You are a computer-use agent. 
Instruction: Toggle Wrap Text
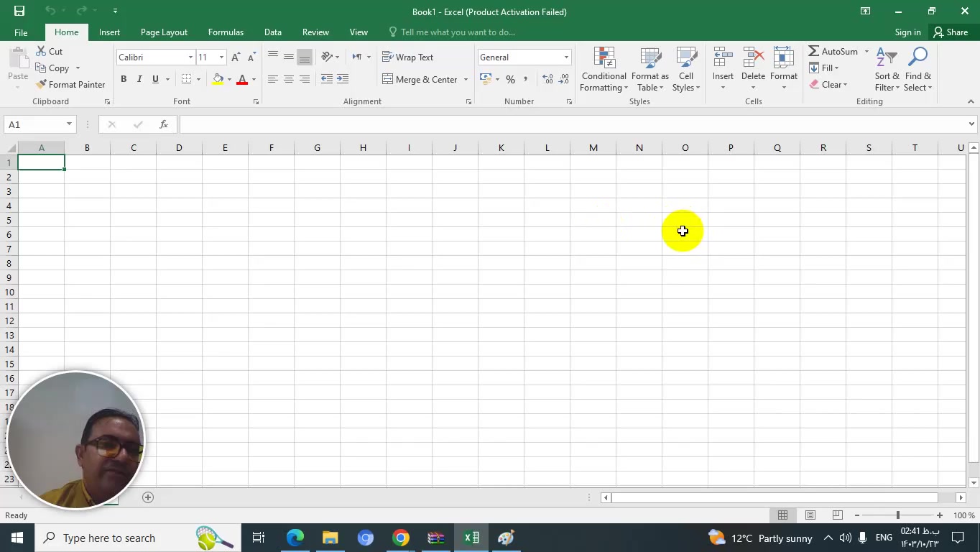407,57
